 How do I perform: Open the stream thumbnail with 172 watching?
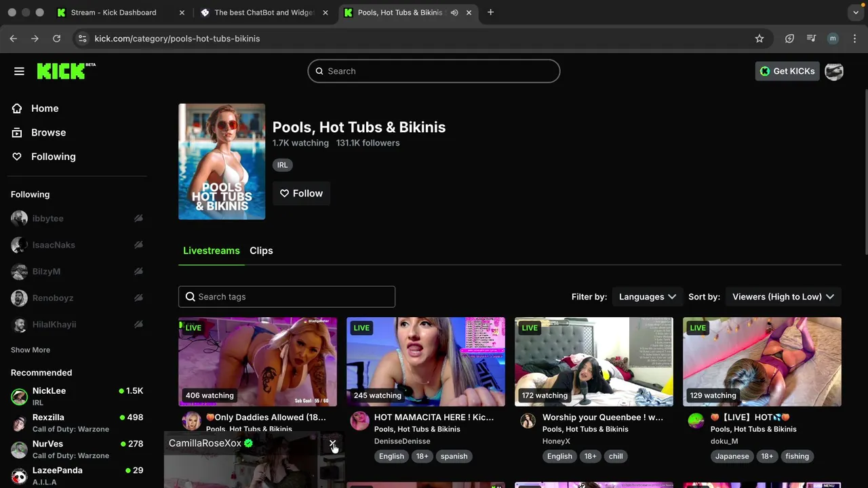point(594,362)
